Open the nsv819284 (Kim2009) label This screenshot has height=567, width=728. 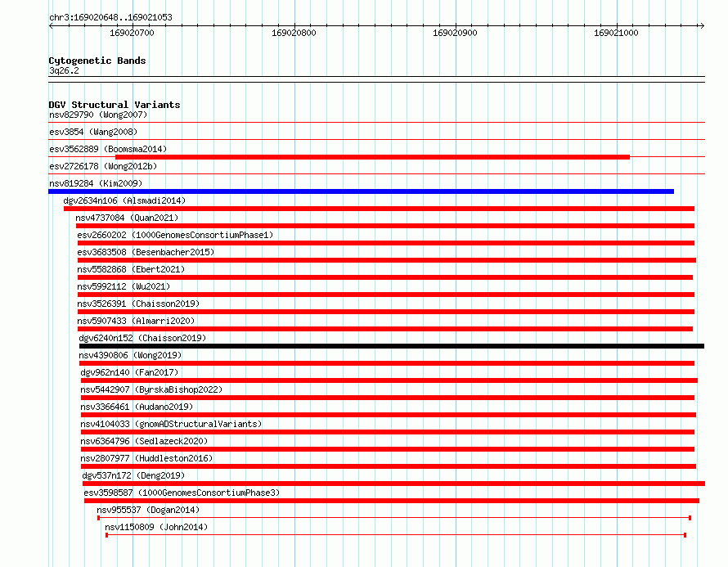(x=96, y=183)
